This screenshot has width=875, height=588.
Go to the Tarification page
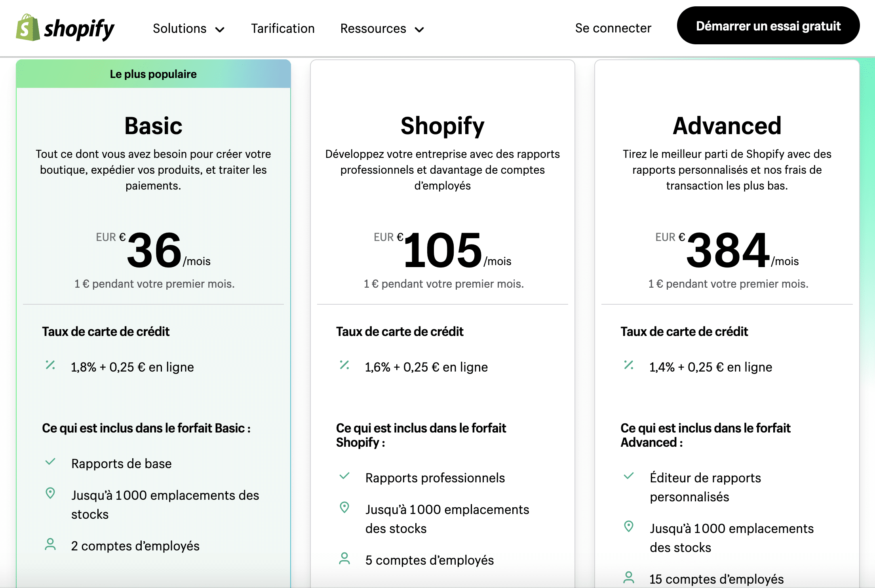click(283, 28)
